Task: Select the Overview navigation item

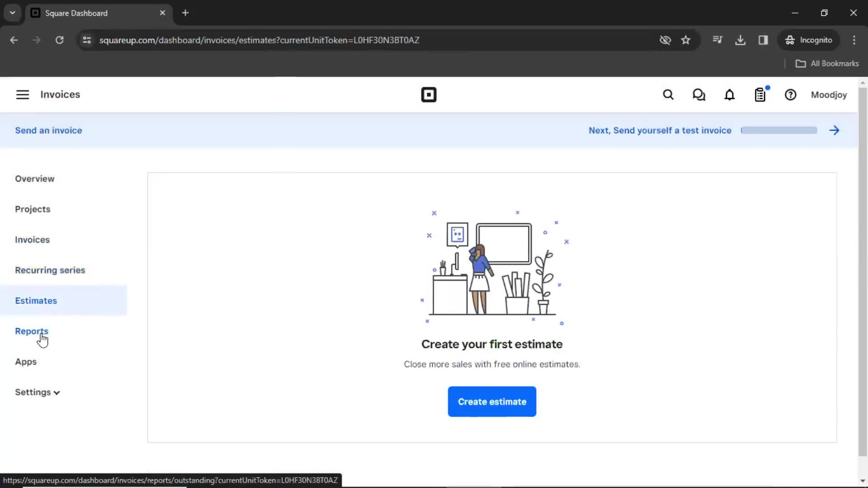Action: pos(34,179)
